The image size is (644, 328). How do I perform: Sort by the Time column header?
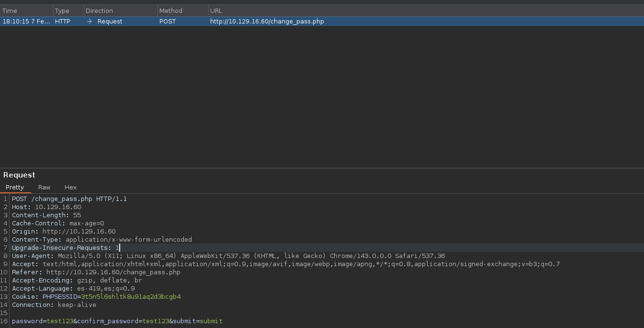point(10,11)
